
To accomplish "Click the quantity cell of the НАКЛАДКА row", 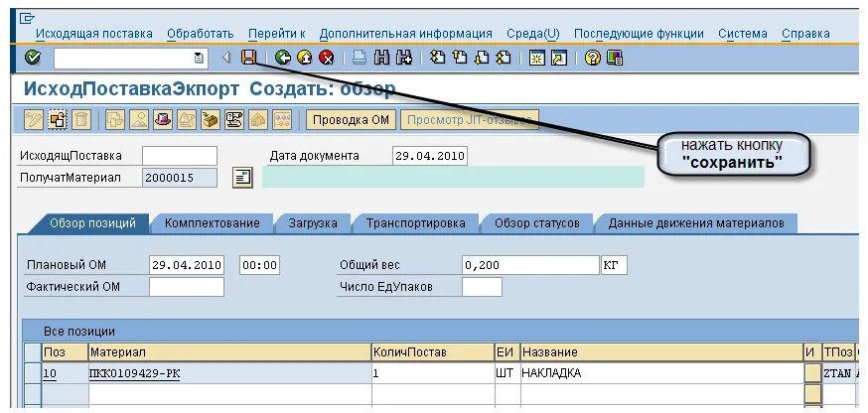I will (433, 373).
